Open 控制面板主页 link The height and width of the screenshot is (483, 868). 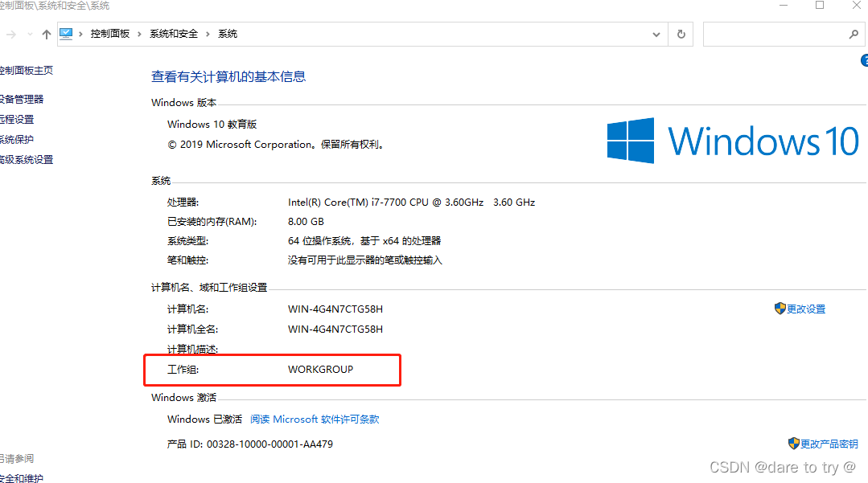[26, 70]
